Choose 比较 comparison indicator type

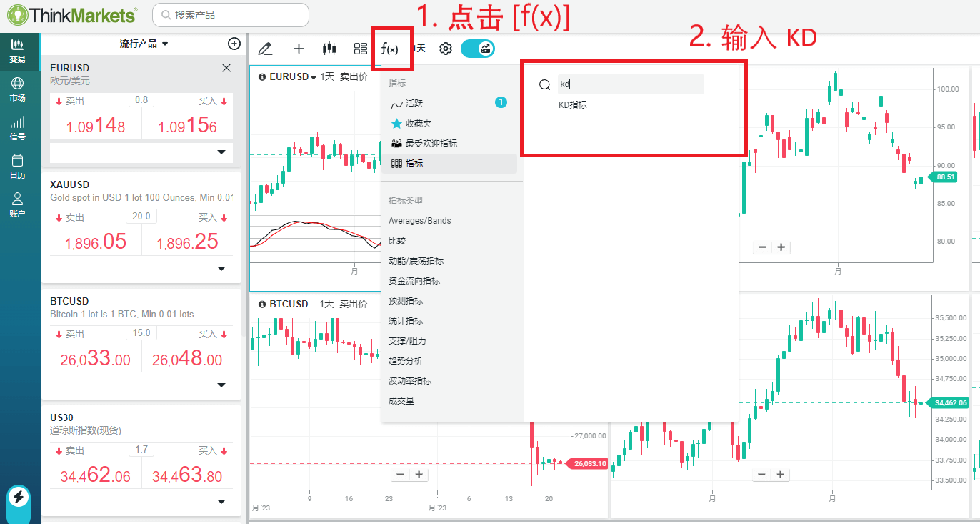(x=397, y=240)
